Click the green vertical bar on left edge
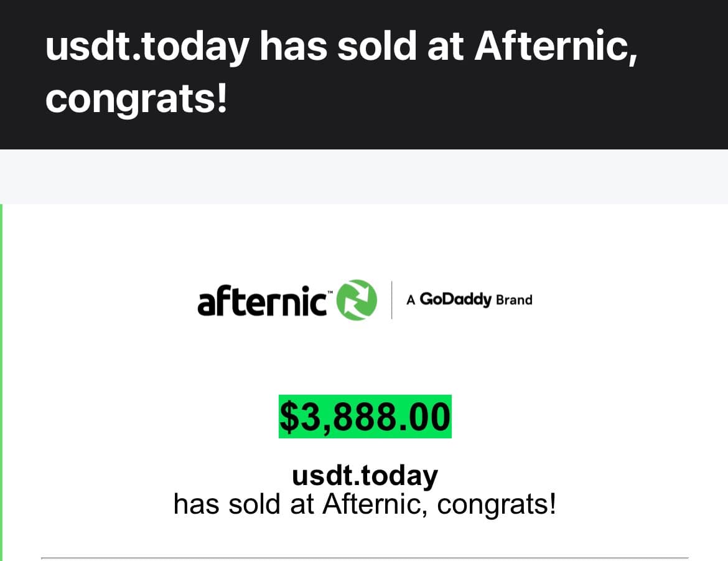Image resolution: width=728 pixels, height=561 pixels. click(1, 382)
